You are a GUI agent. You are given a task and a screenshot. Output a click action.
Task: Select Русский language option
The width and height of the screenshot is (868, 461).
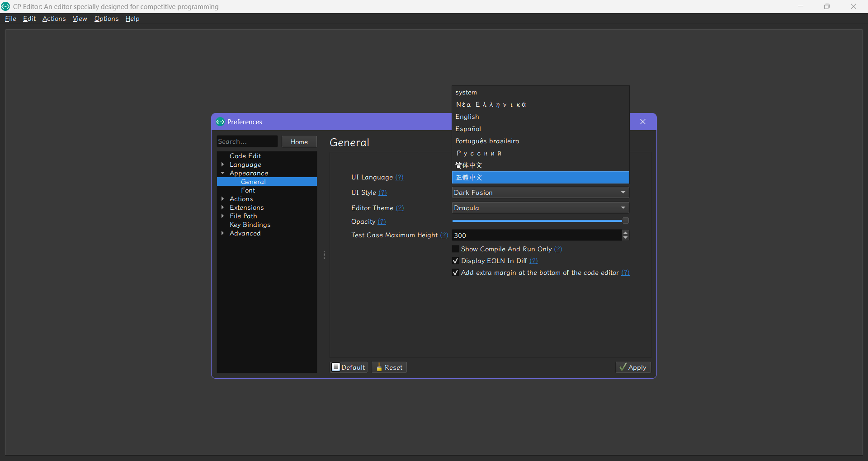[x=541, y=153]
